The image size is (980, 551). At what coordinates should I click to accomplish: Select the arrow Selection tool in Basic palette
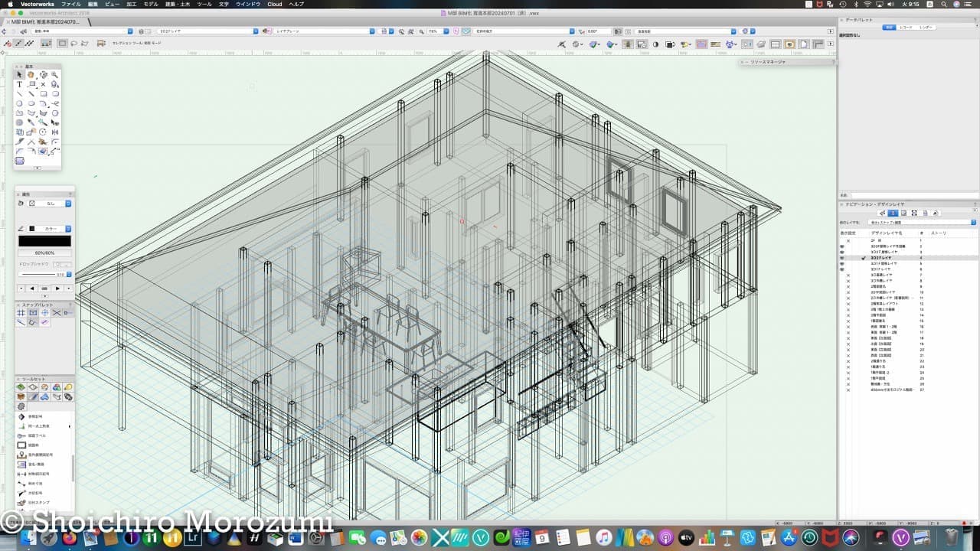(x=20, y=75)
